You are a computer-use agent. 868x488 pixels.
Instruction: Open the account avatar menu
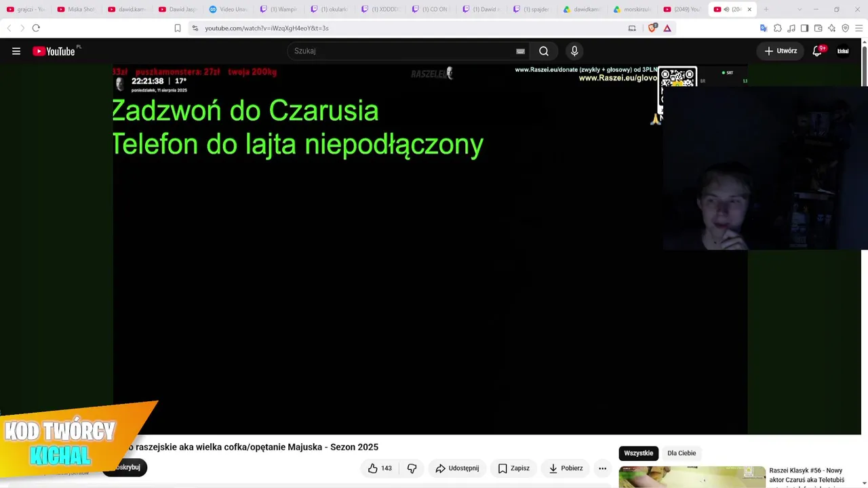click(843, 51)
